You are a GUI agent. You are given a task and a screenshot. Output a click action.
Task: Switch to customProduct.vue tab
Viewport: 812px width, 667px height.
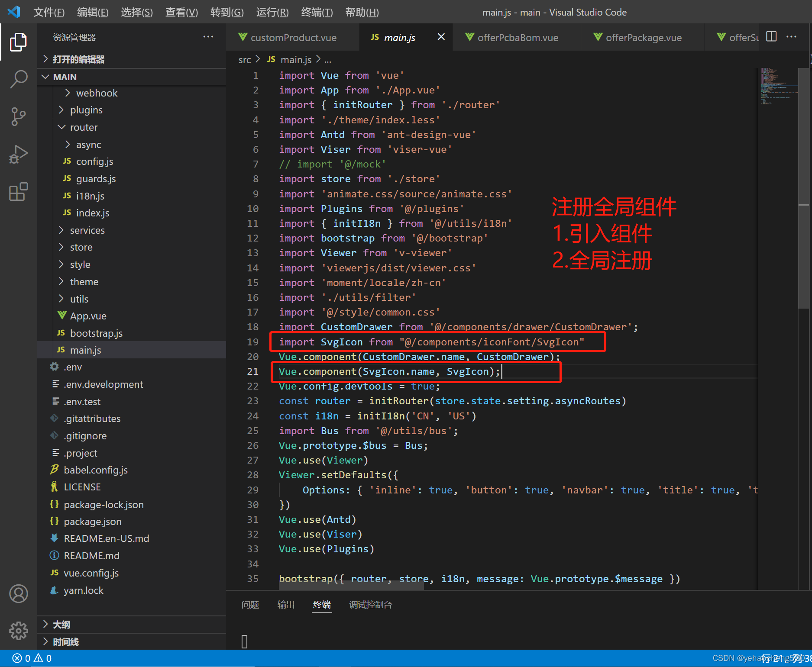click(x=293, y=37)
